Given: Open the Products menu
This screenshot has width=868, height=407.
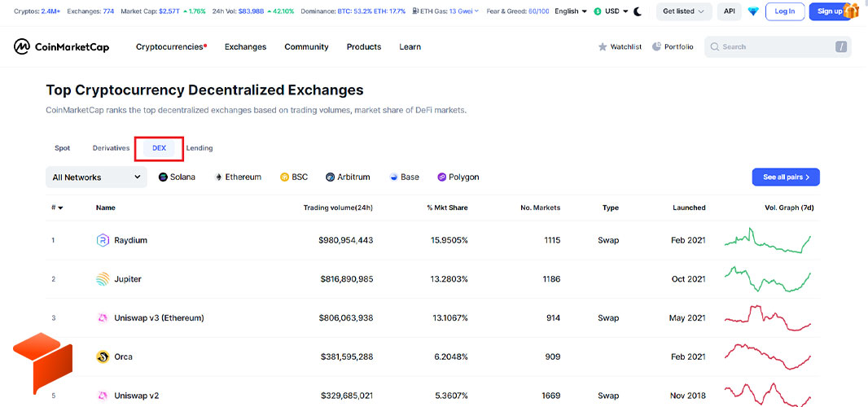Looking at the screenshot, I should (364, 47).
